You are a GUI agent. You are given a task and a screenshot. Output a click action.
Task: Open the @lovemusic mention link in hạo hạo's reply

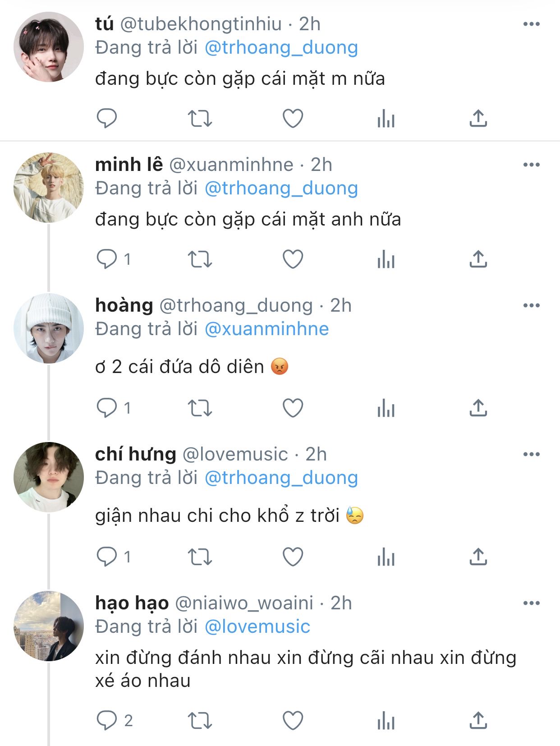(257, 627)
